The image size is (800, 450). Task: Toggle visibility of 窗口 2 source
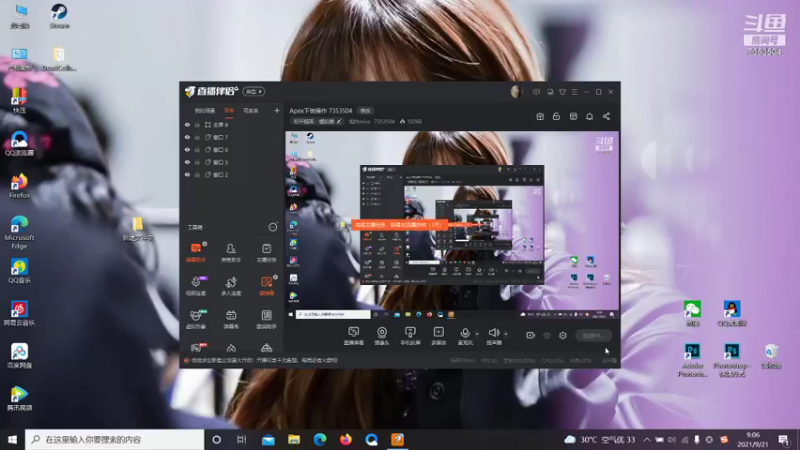point(187,174)
